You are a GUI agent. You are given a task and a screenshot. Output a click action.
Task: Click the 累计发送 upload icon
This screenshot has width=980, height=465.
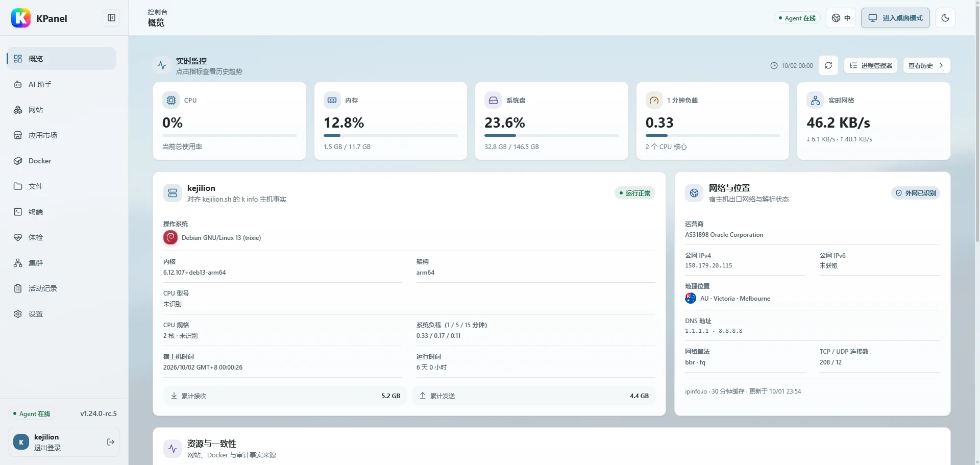pos(423,396)
